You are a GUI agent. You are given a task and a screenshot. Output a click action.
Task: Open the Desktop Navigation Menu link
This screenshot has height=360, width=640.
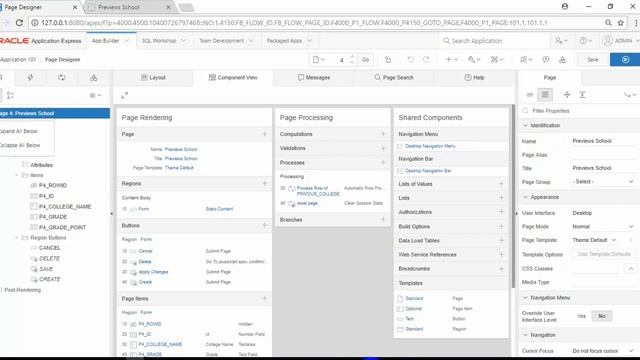click(x=430, y=146)
